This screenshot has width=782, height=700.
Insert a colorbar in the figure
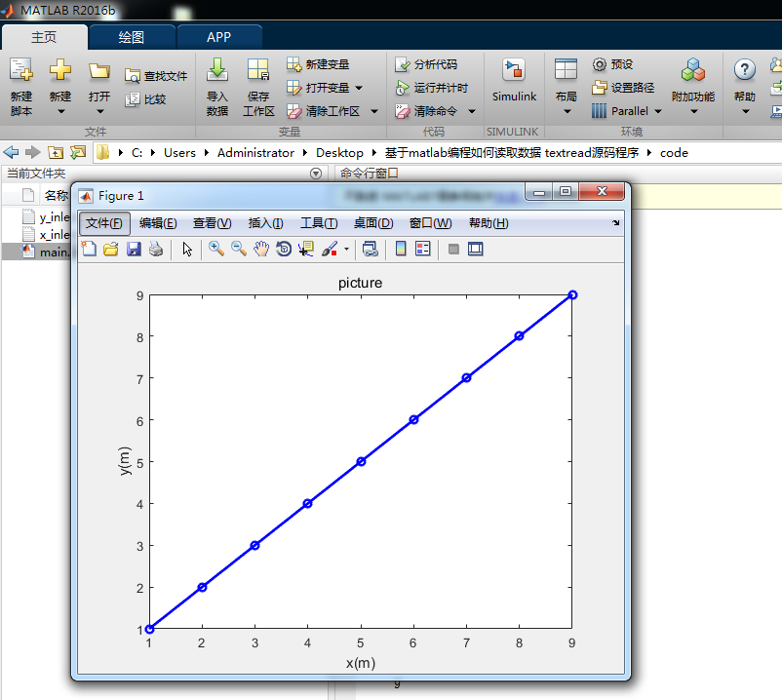(x=401, y=249)
